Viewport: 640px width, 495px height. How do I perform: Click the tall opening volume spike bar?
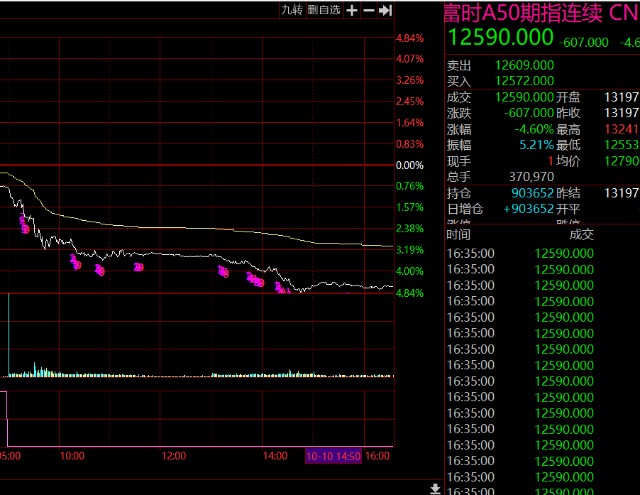pos(9,335)
